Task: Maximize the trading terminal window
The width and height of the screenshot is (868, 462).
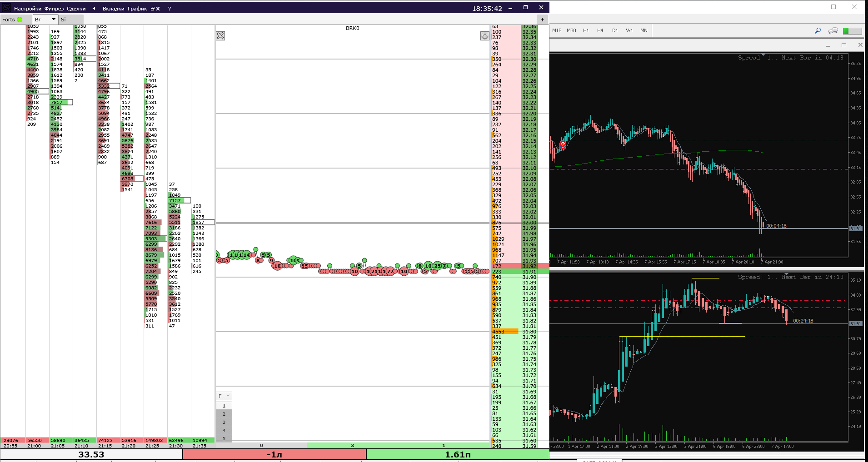Action: coord(525,7)
